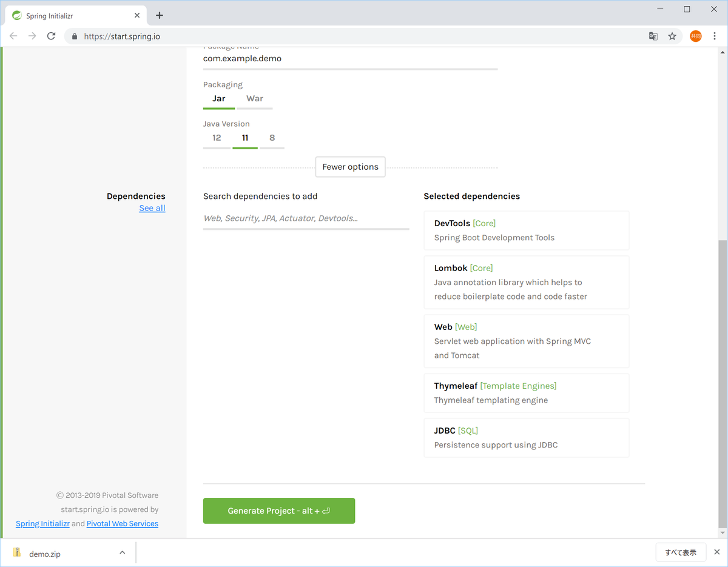Open the See all dependencies link
728x567 pixels.
(x=152, y=208)
